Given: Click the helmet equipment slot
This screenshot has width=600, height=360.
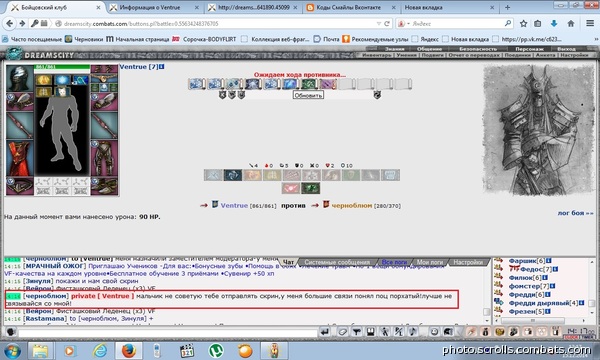Looking at the screenshot, I should click(x=20, y=78).
